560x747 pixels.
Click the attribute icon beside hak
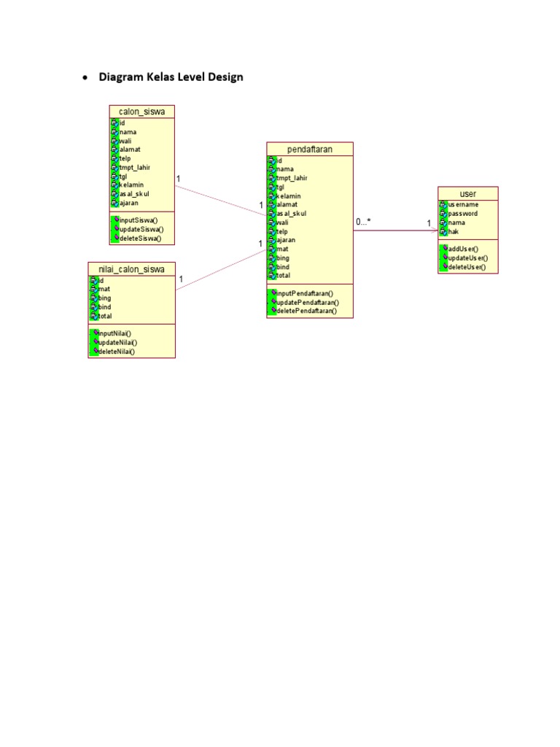coord(443,232)
